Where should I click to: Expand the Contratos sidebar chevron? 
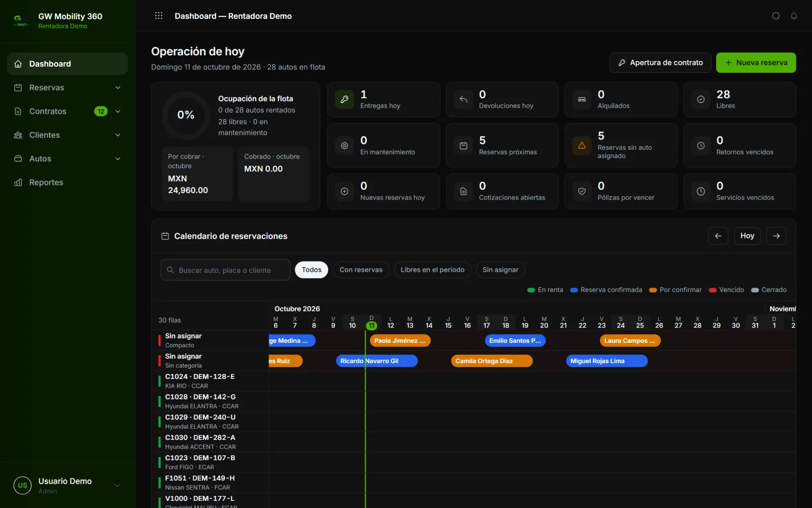(118, 111)
